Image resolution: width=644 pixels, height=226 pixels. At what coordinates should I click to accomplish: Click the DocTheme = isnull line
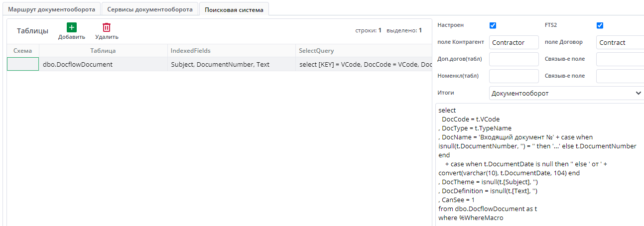[x=488, y=182]
